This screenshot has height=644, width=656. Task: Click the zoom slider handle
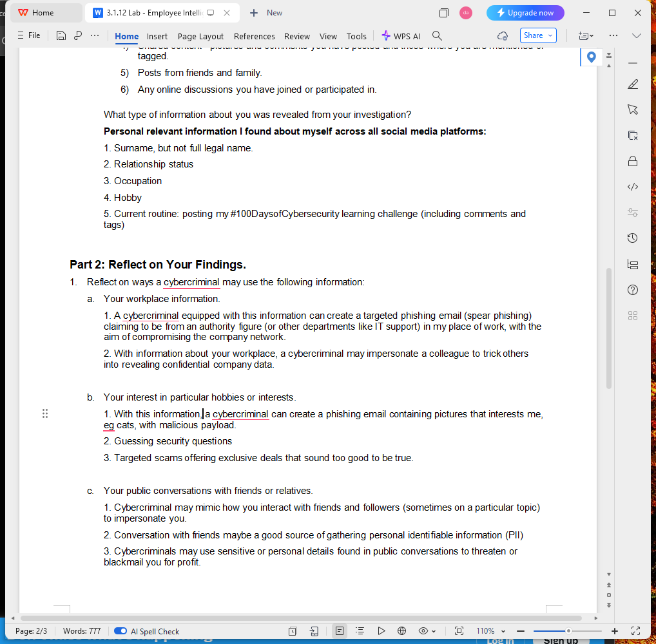(568, 631)
